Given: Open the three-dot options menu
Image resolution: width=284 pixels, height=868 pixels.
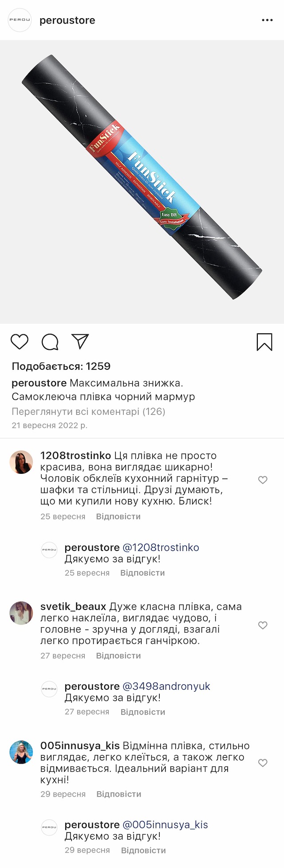Looking at the screenshot, I should click(x=267, y=20).
